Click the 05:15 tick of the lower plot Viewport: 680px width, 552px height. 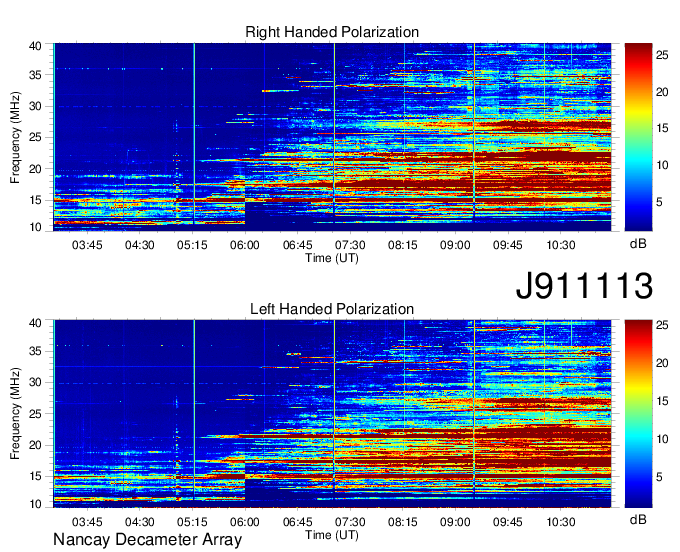192,522
